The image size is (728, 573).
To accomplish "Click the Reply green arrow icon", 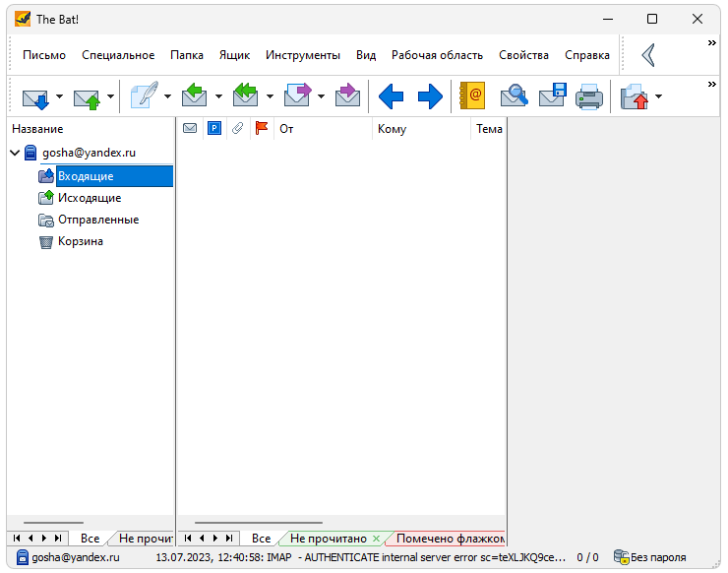I will [194, 95].
